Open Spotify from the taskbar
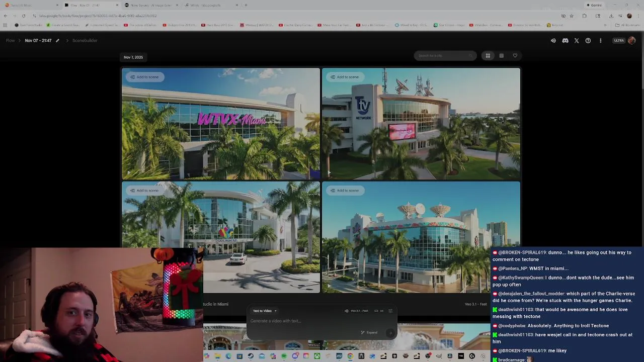Image resolution: width=644 pixels, height=362 pixels. [284, 356]
